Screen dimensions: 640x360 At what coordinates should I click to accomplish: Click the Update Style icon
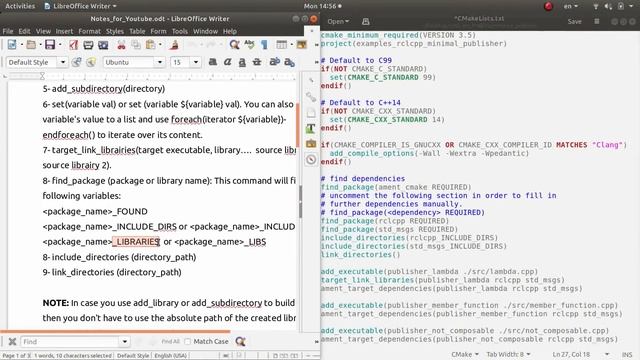[x=76, y=62]
